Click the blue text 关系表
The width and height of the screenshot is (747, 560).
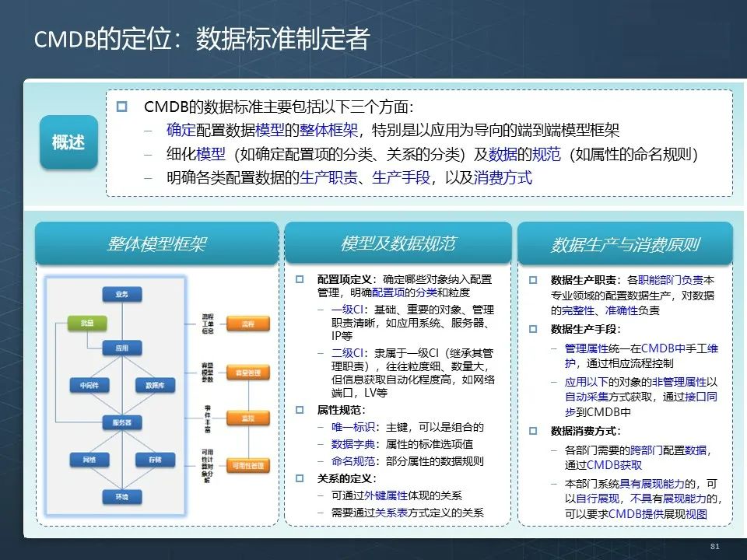(x=391, y=513)
